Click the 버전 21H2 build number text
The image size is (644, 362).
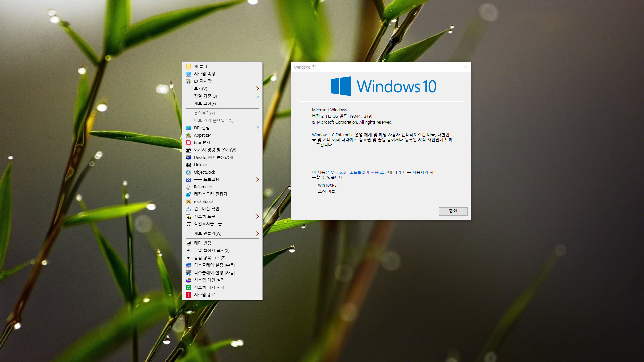[342, 116]
